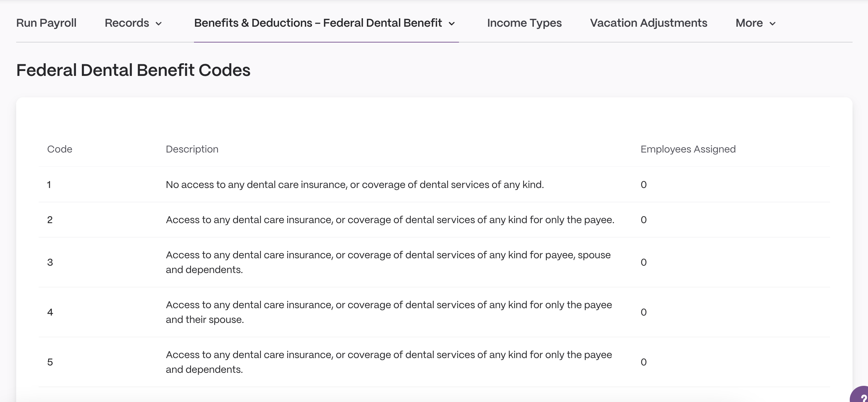The height and width of the screenshot is (402, 868).
Task: Expand the Benefits & Deductions dropdown chevron
Action: [x=452, y=24]
